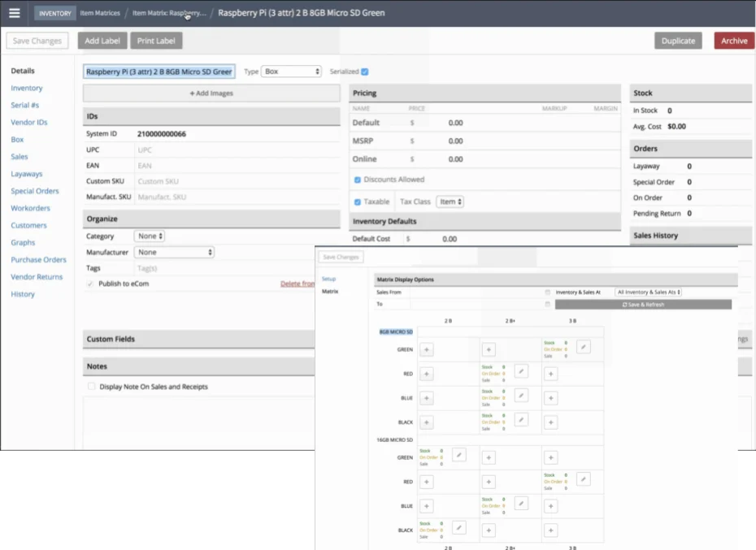Add 16GB Micro SD Green 2 B+ item

[x=489, y=457]
